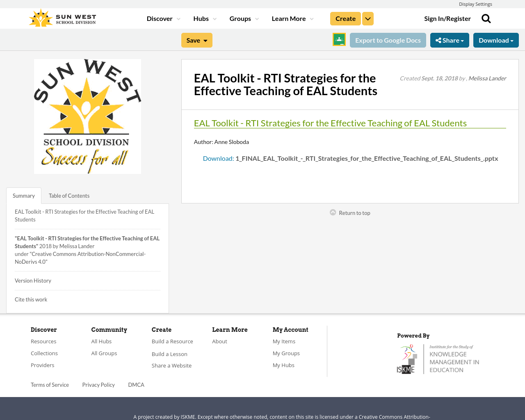This screenshot has width=525, height=420.
Task: Open the Privacy Policy page
Action: coord(98,384)
